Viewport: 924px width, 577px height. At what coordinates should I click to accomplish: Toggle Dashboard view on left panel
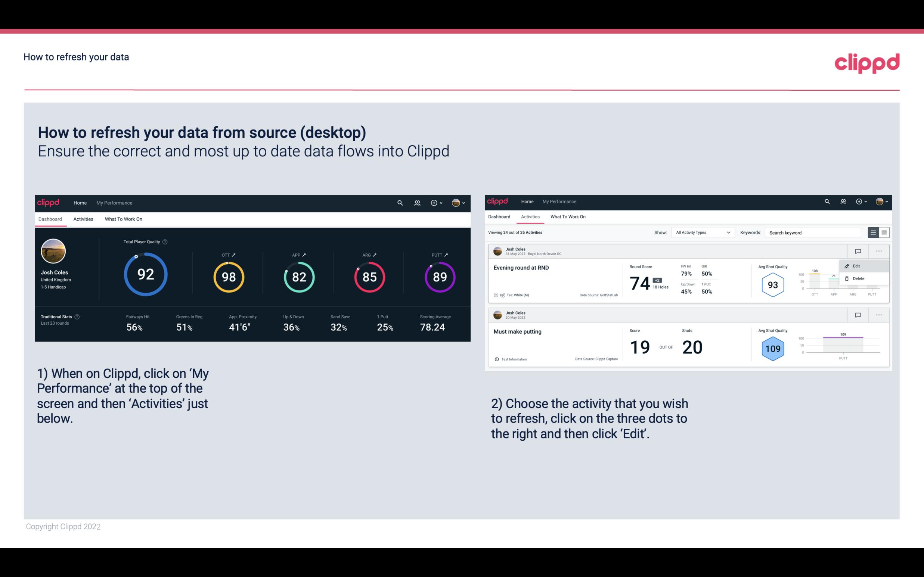(x=50, y=219)
